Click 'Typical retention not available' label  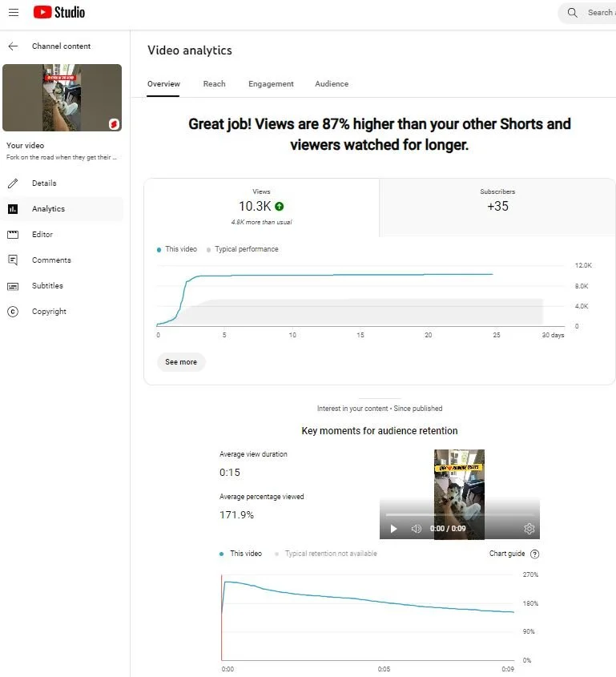coord(331,554)
